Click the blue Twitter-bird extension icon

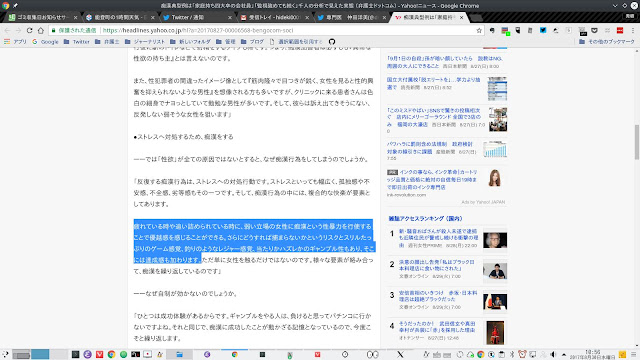point(543,30)
